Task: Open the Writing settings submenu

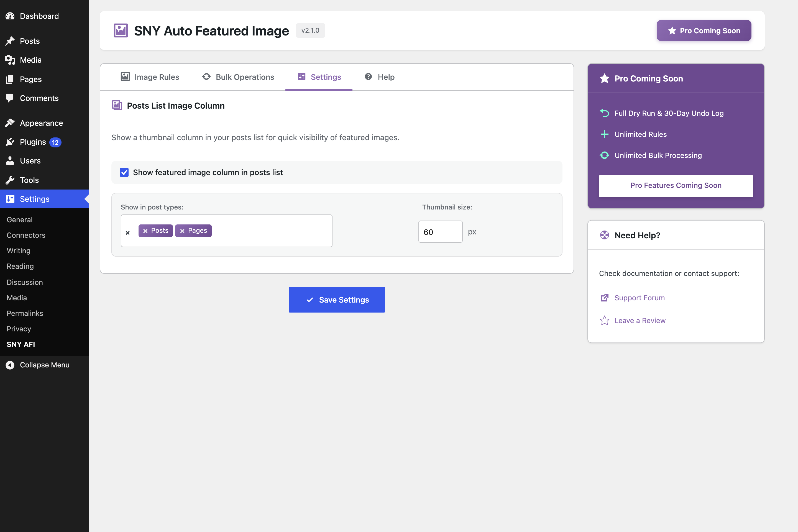Action: pyautogui.click(x=19, y=251)
